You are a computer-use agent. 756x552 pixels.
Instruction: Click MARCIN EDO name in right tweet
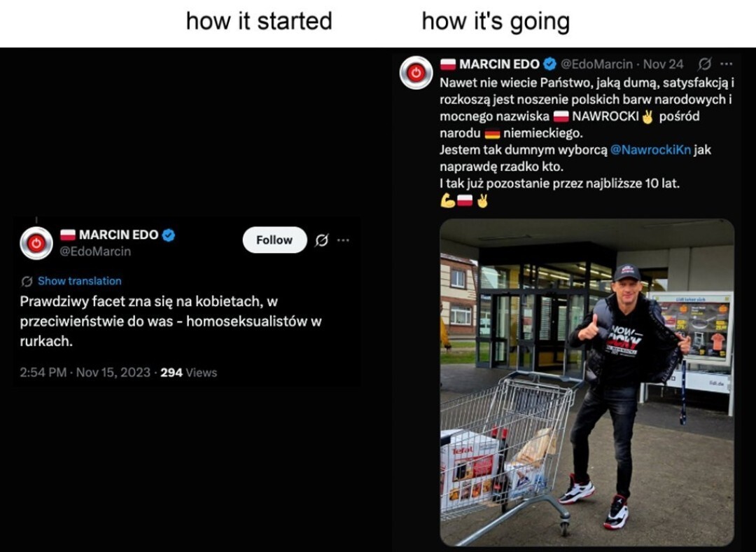[499, 64]
